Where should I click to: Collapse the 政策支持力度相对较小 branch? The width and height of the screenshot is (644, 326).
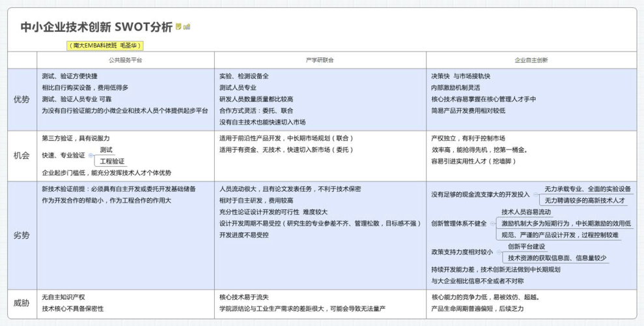click(497, 252)
